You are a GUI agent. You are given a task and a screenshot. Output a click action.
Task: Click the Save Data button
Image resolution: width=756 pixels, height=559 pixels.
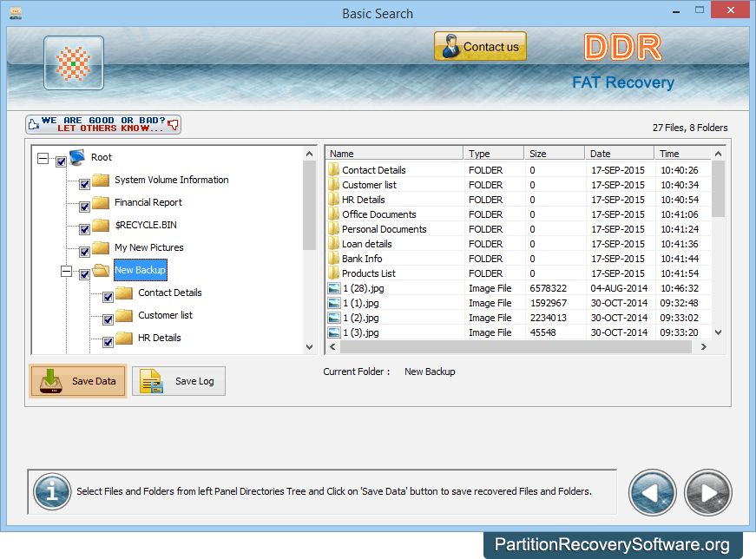click(78, 381)
